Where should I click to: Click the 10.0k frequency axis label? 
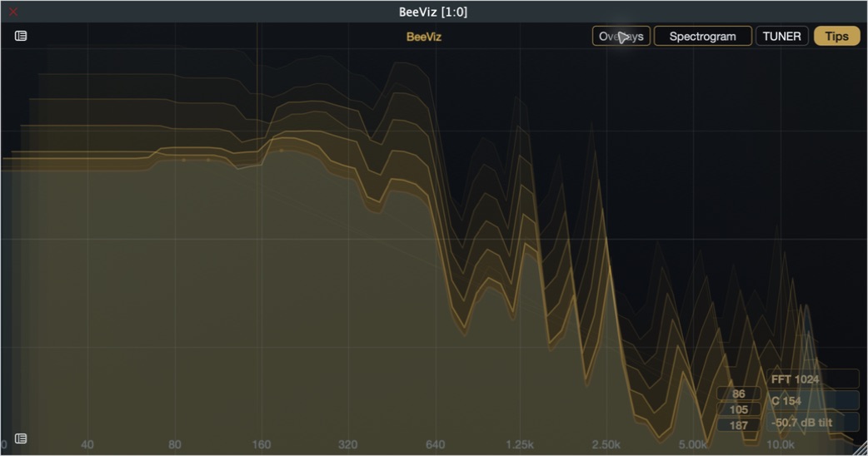tap(780, 444)
